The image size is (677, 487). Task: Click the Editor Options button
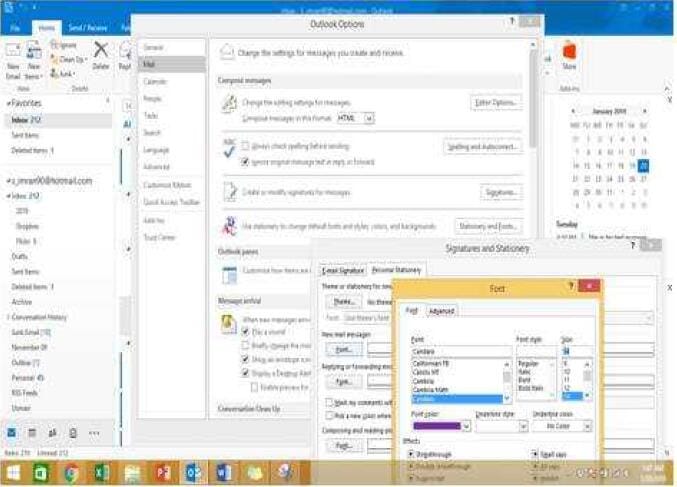pyautogui.click(x=496, y=103)
